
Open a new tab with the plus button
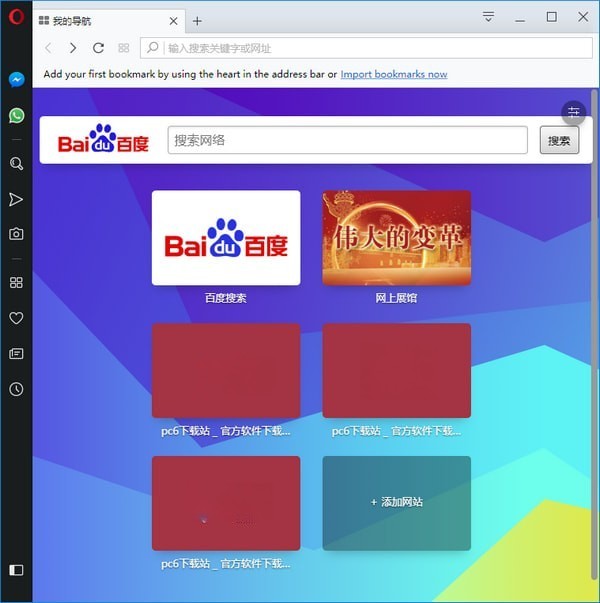point(197,21)
